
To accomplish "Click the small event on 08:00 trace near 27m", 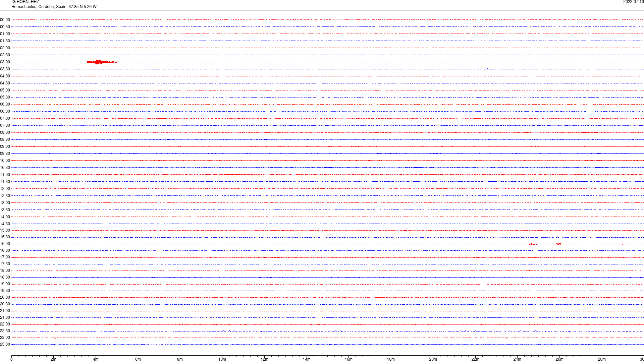I will coord(586,132).
